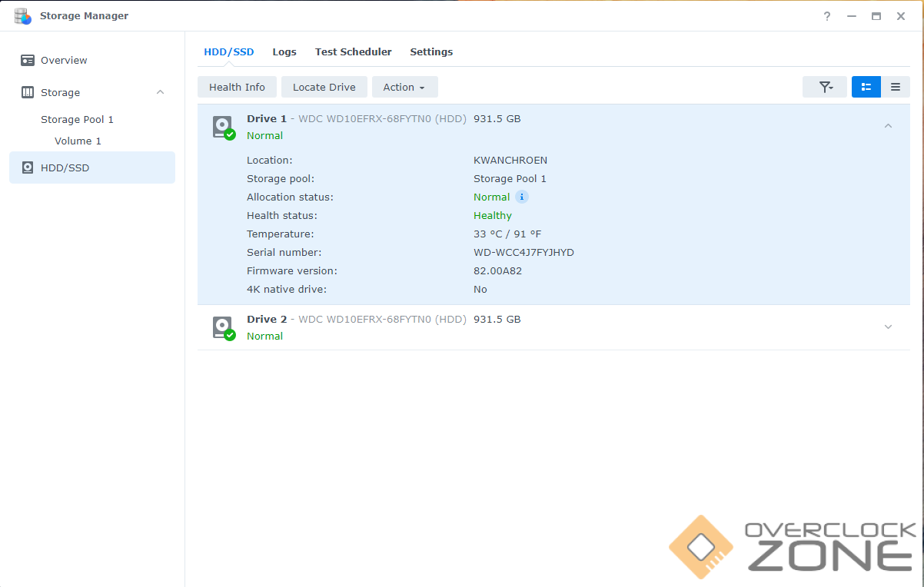Click the Drive 1 disk icon
The height and width of the screenshot is (587, 924).
pos(223,127)
